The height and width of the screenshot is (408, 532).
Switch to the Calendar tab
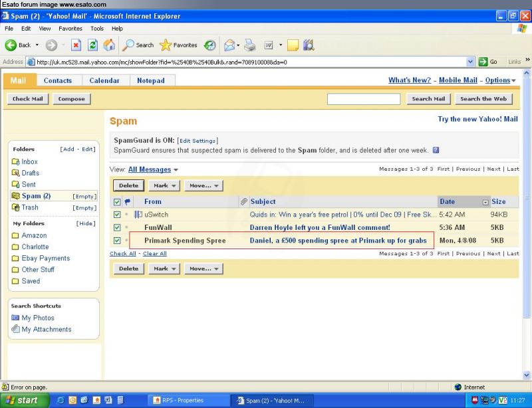104,80
